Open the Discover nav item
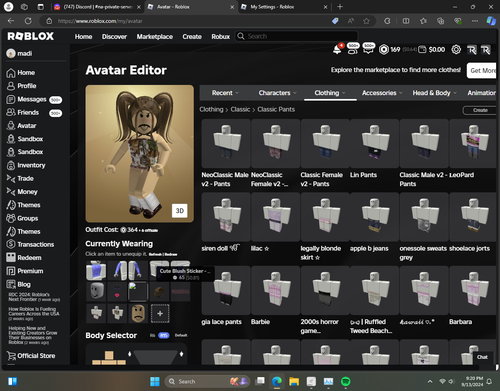Viewport: 500px width, 391px height. click(x=114, y=36)
